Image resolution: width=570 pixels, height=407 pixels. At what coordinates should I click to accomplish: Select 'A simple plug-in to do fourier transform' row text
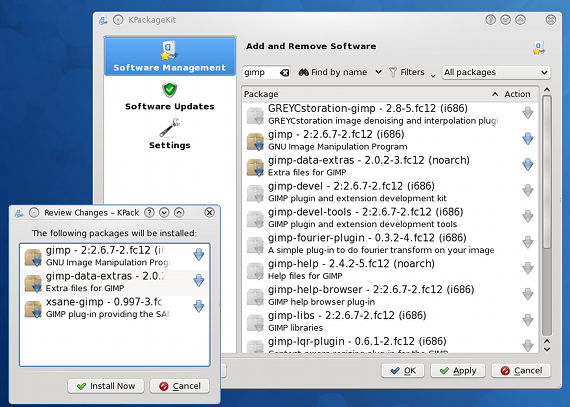click(381, 250)
